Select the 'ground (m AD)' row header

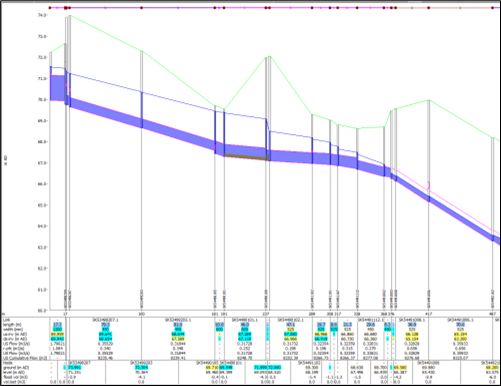tap(15, 367)
